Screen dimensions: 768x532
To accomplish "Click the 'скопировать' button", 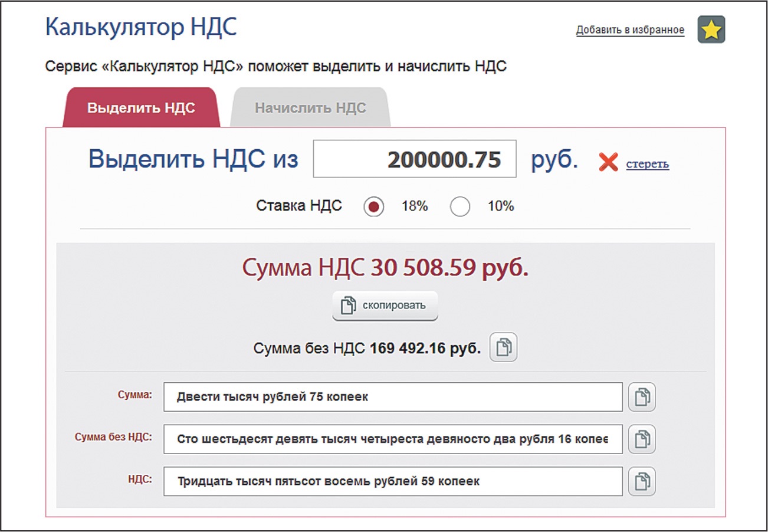I will pos(385,306).
